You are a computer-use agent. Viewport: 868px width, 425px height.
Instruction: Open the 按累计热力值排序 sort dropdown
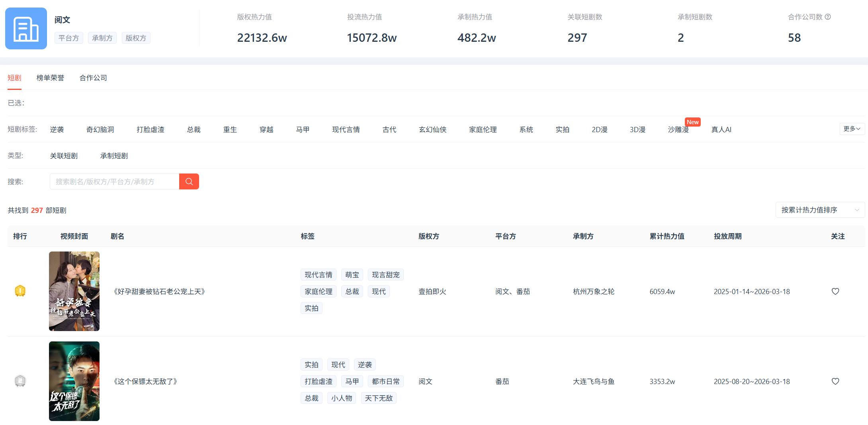click(820, 210)
